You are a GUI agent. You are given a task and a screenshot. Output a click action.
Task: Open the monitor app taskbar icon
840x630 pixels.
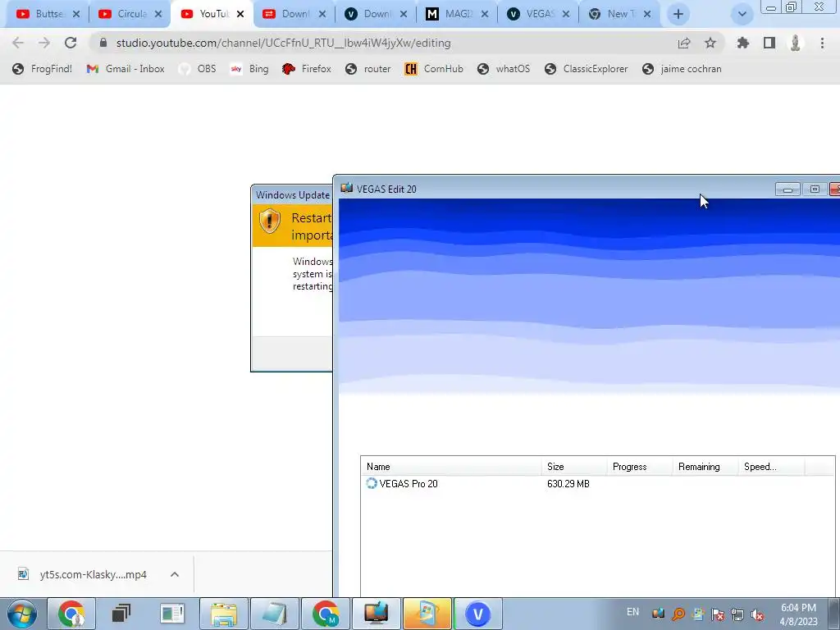pyautogui.click(x=376, y=614)
